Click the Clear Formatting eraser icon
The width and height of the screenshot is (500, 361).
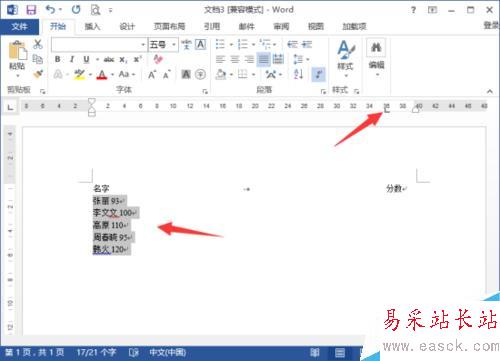[158, 59]
